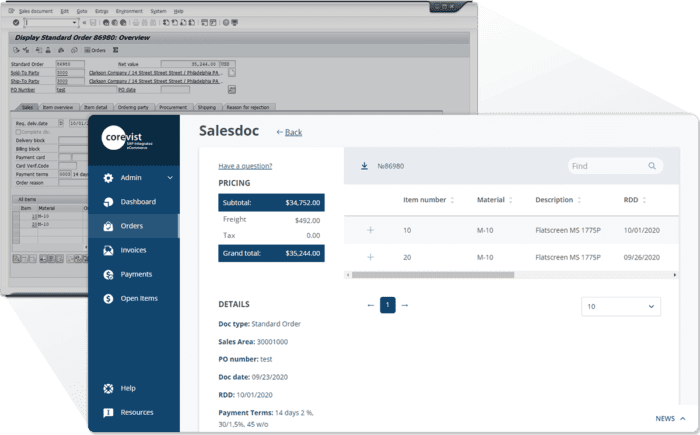Click the Corevist logo
Image resolution: width=700 pixels, height=435 pixels.
tap(126, 138)
